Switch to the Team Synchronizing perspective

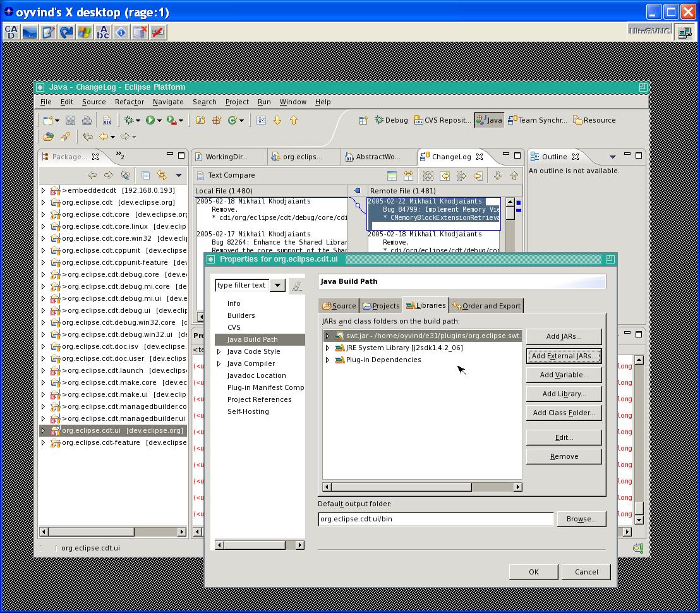(x=538, y=120)
